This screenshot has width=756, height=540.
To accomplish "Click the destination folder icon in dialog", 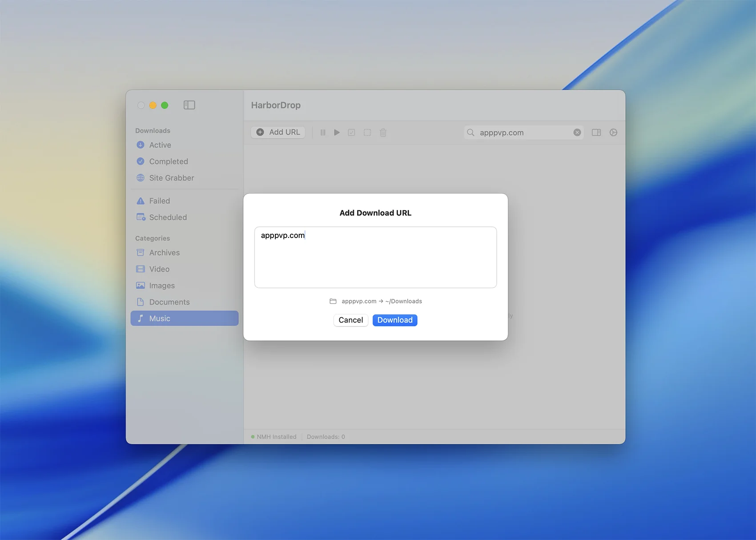I will 333,301.
